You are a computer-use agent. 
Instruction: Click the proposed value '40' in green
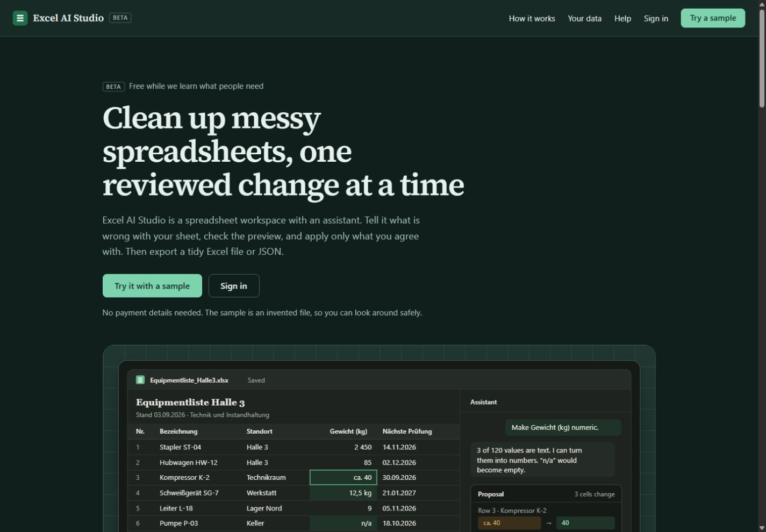(x=585, y=523)
